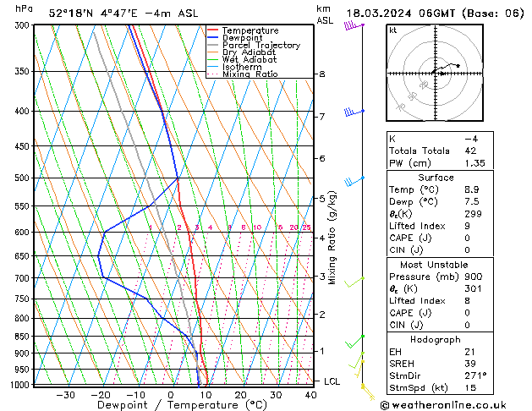Click the 3 km altitude axis label

tap(322, 277)
